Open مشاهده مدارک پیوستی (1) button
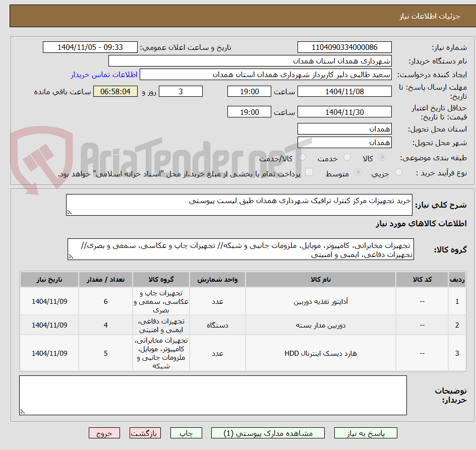Screen dimensions: 476x450 (x=268, y=433)
